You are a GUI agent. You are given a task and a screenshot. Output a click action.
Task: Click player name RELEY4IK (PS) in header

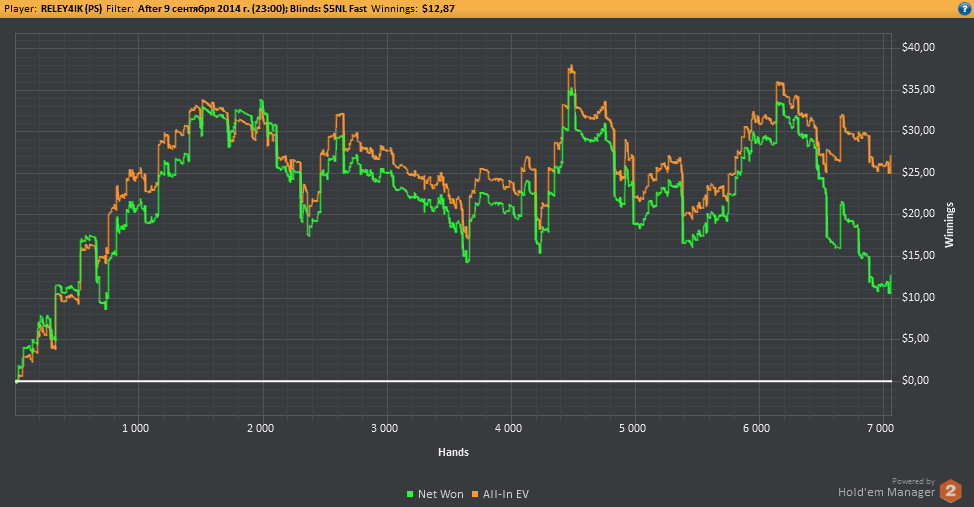click(x=71, y=9)
